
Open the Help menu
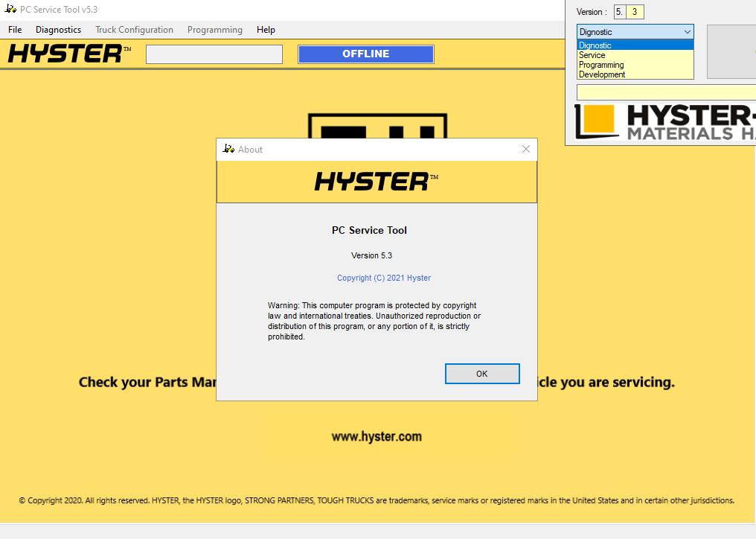click(x=266, y=30)
